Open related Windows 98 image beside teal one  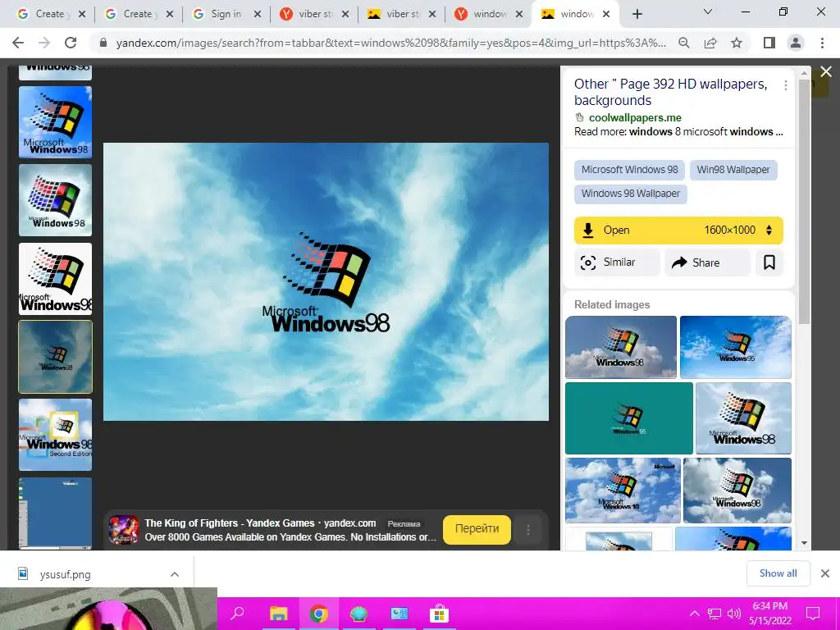pos(743,418)
